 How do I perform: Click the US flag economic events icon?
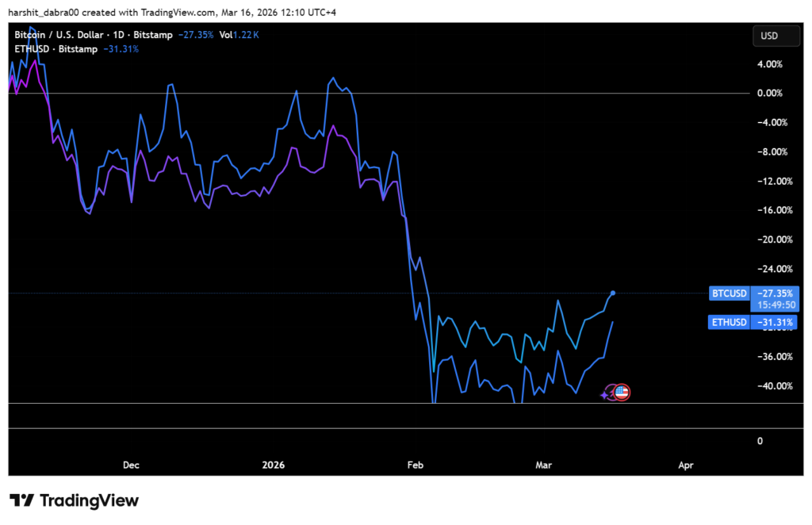pyautogui.click(x=622, y=392)
